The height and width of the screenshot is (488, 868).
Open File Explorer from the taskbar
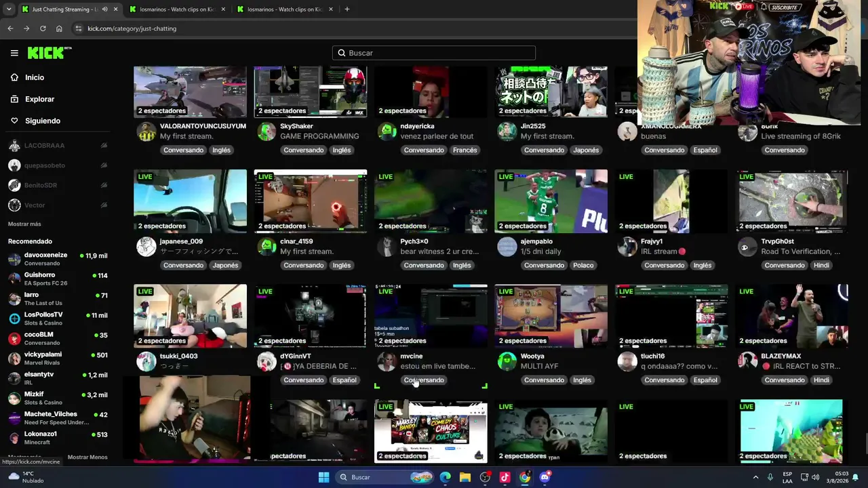(x=465, y=477)
